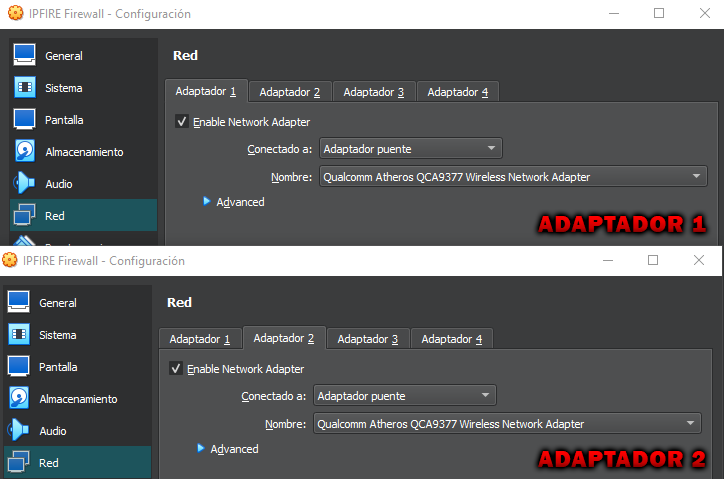Minimize the bottom Configuración window

pos(608,261)
